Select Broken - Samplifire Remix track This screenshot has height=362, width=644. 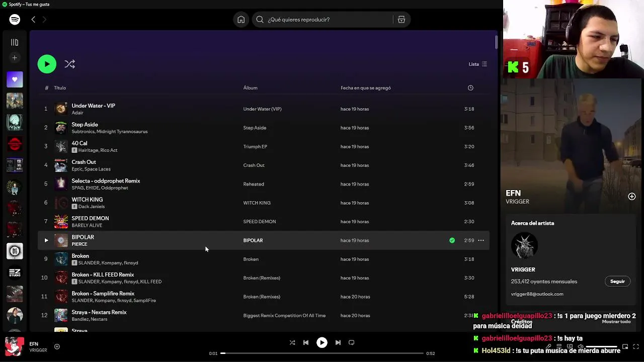pos(103,293)
